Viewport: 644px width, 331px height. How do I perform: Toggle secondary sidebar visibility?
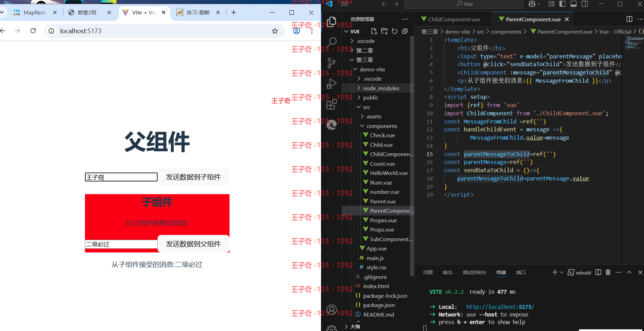point(585,4)
